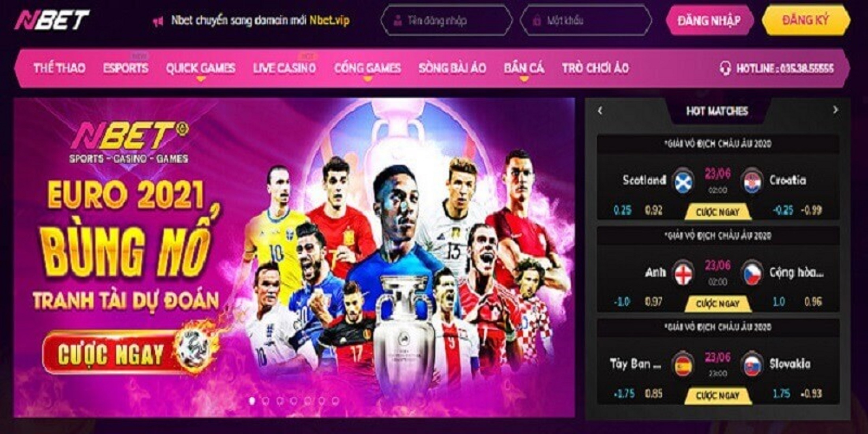868x434 pixels.
Task: Click the megaphone announcement icon
Action: coord(158,21)
